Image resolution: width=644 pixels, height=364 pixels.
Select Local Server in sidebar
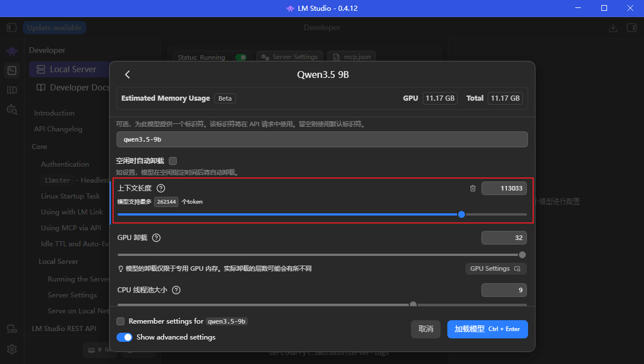(x=69, y=69)
